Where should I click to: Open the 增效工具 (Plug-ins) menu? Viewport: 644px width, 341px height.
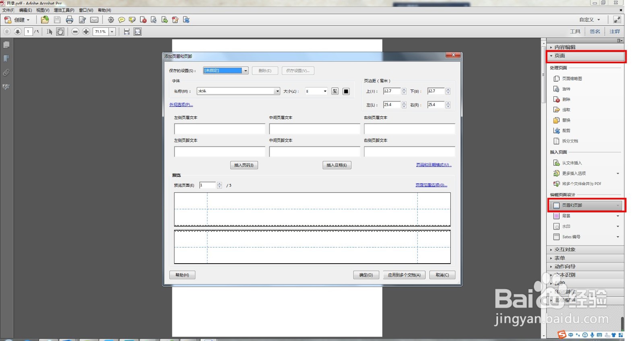(64, 10)
